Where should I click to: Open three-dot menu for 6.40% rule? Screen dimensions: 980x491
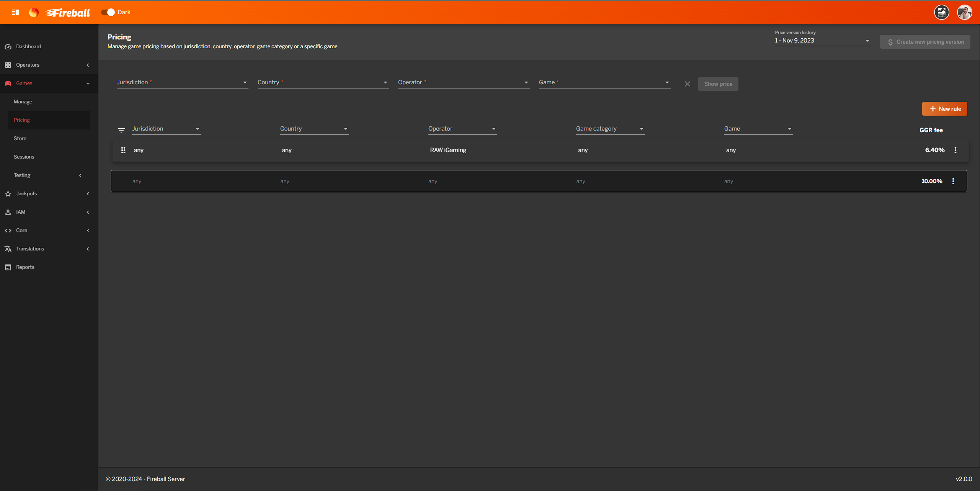[955, 150]
